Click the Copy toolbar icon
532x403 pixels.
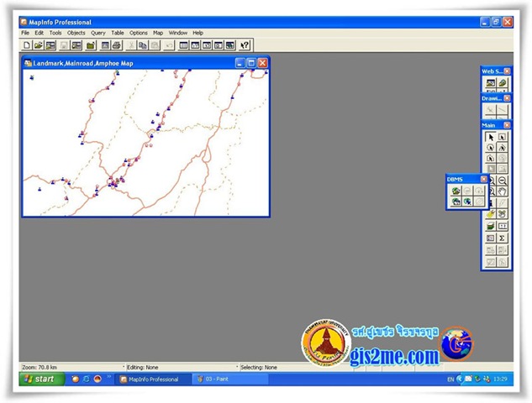coord(143,45)
